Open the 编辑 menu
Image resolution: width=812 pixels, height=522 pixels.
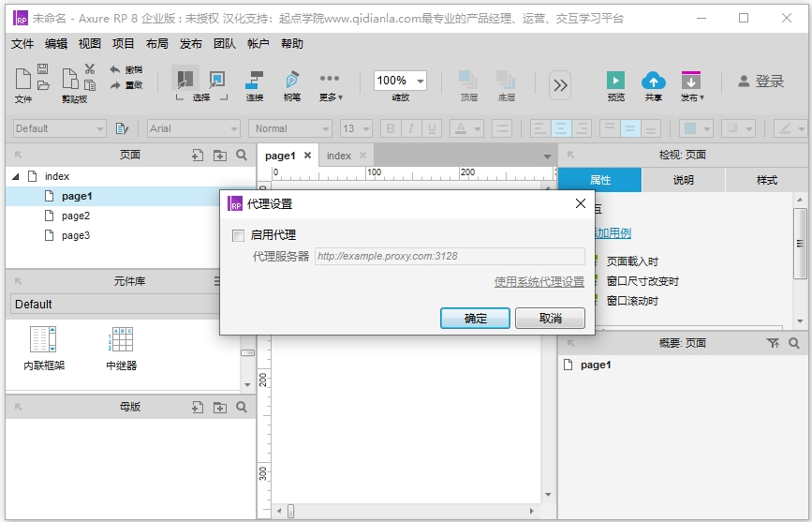point(56,43)
